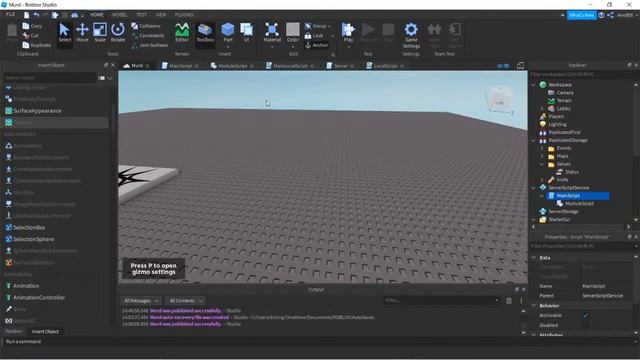Open the FILE menu

tap(10, 14)
